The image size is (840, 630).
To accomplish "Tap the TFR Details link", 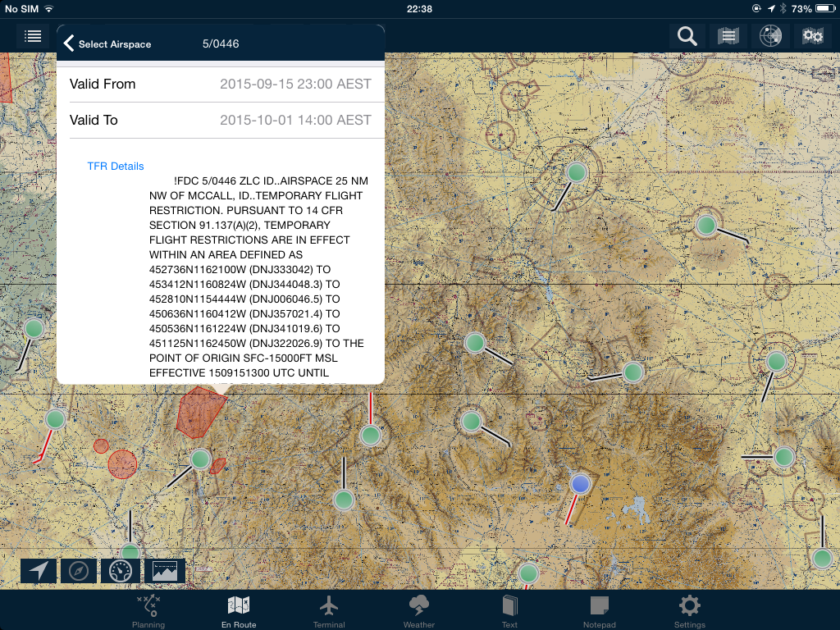I will [x=116, y=166].
